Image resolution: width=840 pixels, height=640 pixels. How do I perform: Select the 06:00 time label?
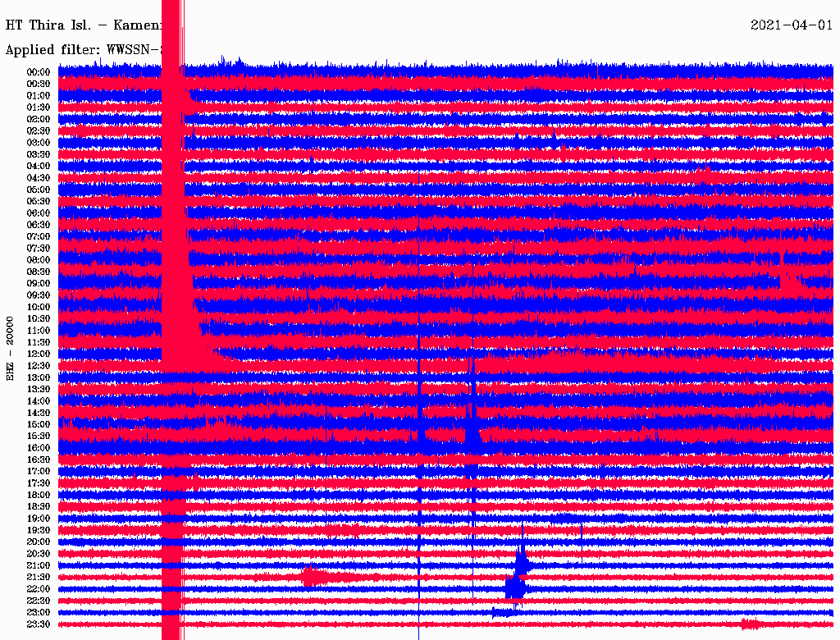point(39,213)
